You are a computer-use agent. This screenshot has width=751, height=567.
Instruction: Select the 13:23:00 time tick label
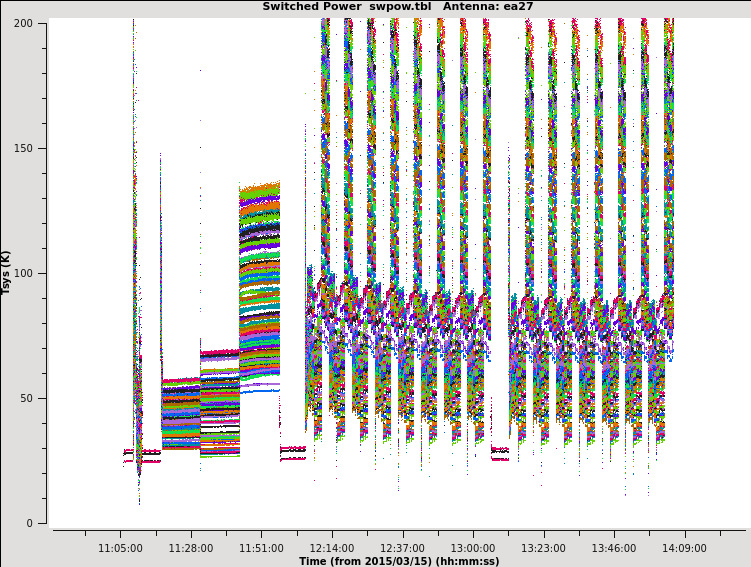point(543,548)
